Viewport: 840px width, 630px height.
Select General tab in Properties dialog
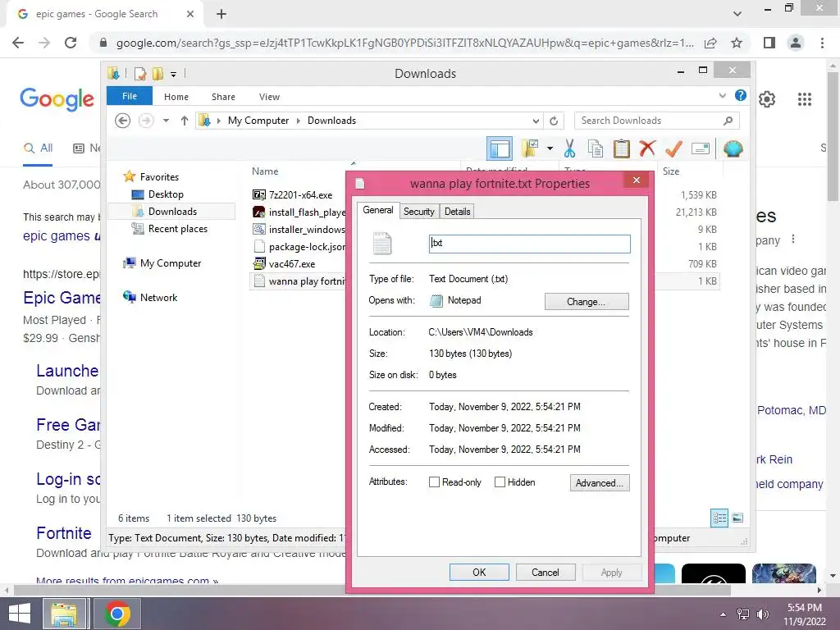[x=377, y=211]
